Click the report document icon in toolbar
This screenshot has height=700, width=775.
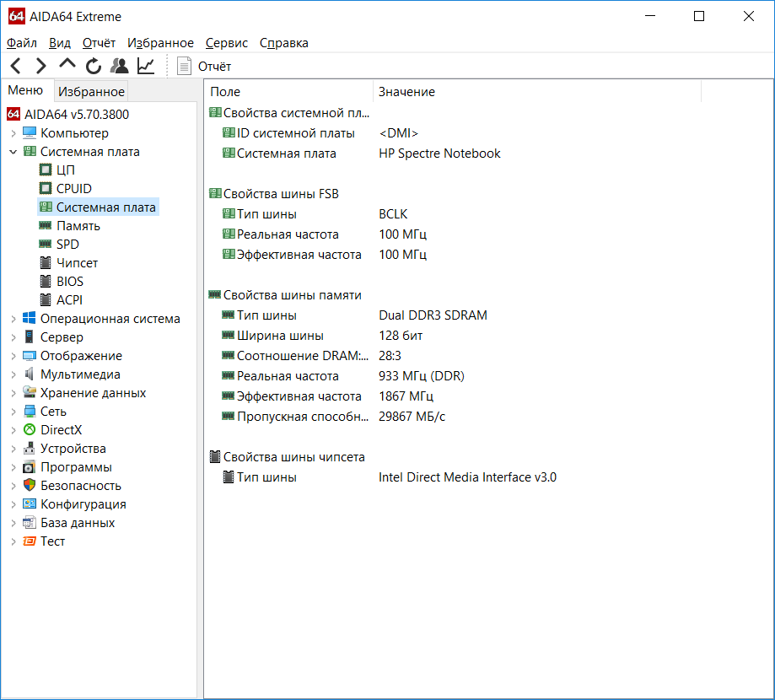click(x=184, y=66)
